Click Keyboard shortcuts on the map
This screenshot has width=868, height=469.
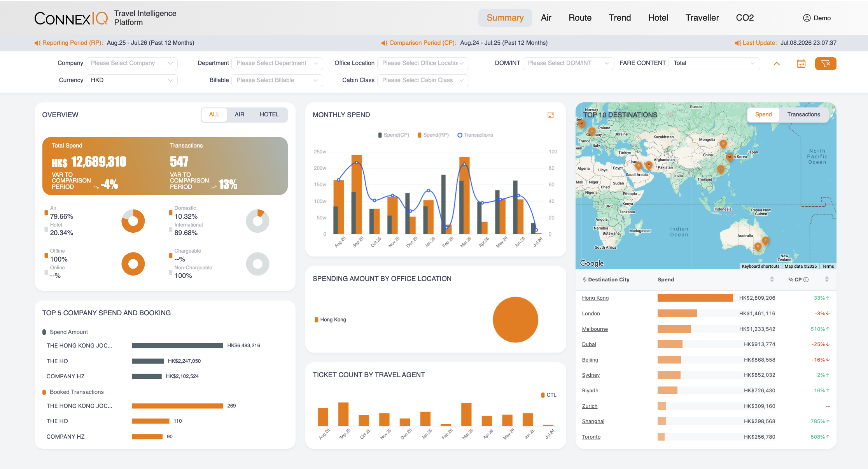click(x=760, y=266)
